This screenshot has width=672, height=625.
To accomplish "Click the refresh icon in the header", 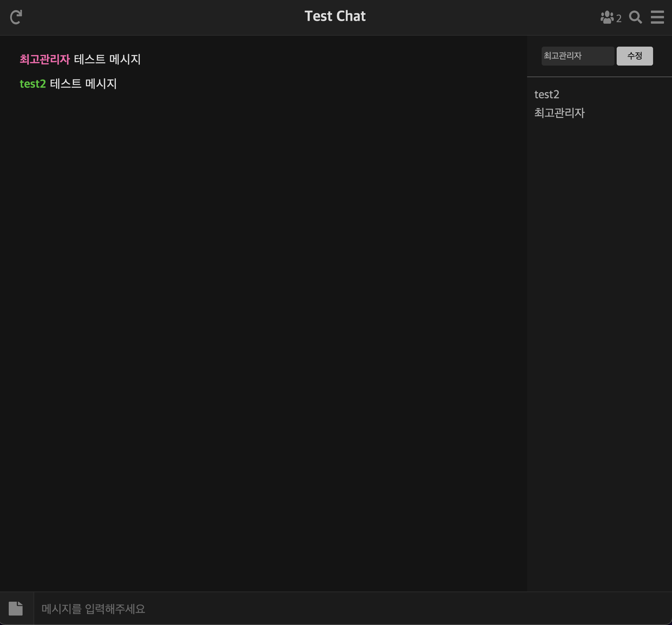I will 16,17.
